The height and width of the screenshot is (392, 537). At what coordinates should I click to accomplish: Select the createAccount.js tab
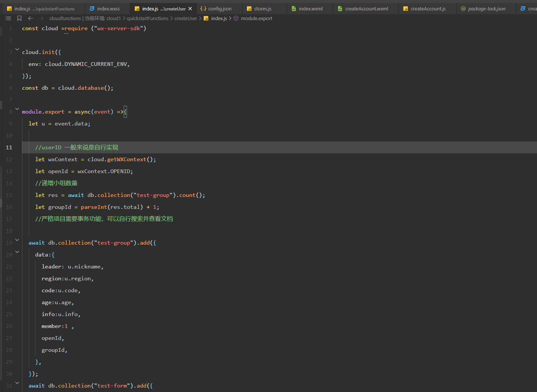point(428,9)
